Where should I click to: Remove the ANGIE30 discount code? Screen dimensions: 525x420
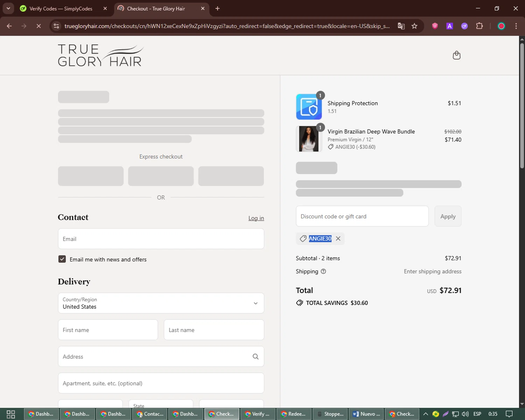point(338,238)
